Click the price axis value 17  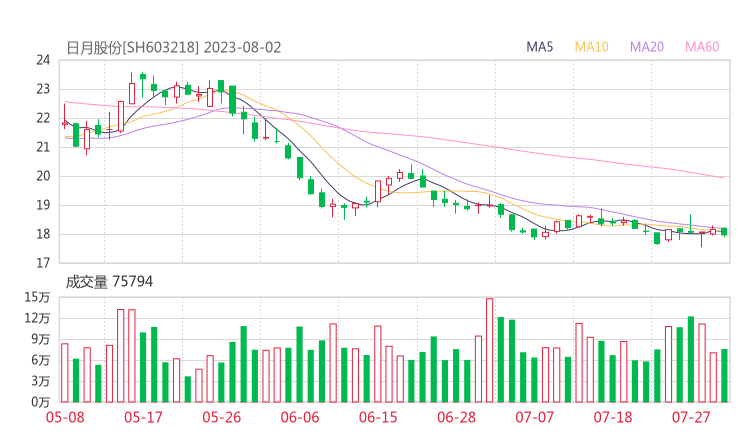(43, 263)
